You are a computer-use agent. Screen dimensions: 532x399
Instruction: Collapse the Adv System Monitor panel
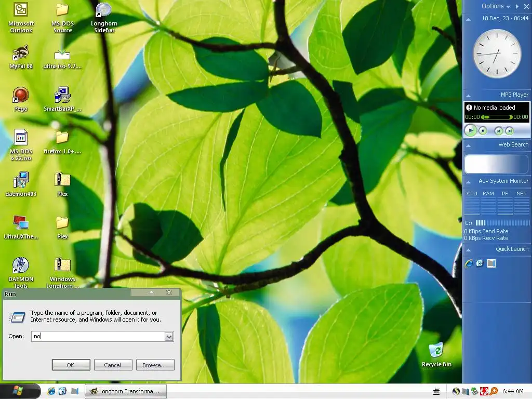pos(469,182)
